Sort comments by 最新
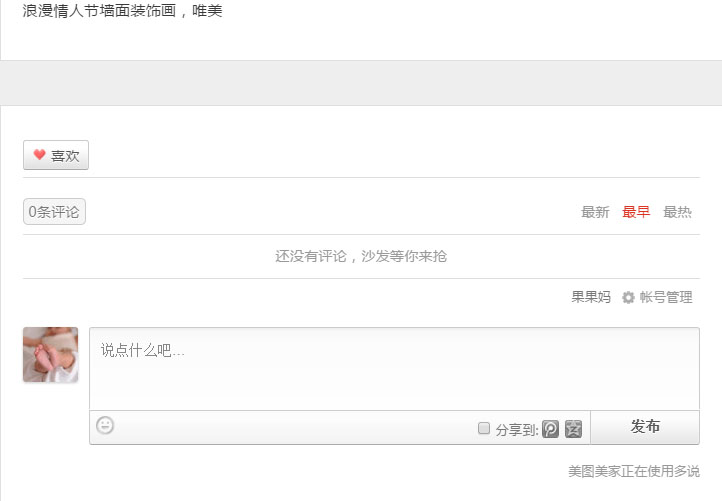The height and width of the screenshot is (501, 722). [595, 212]
